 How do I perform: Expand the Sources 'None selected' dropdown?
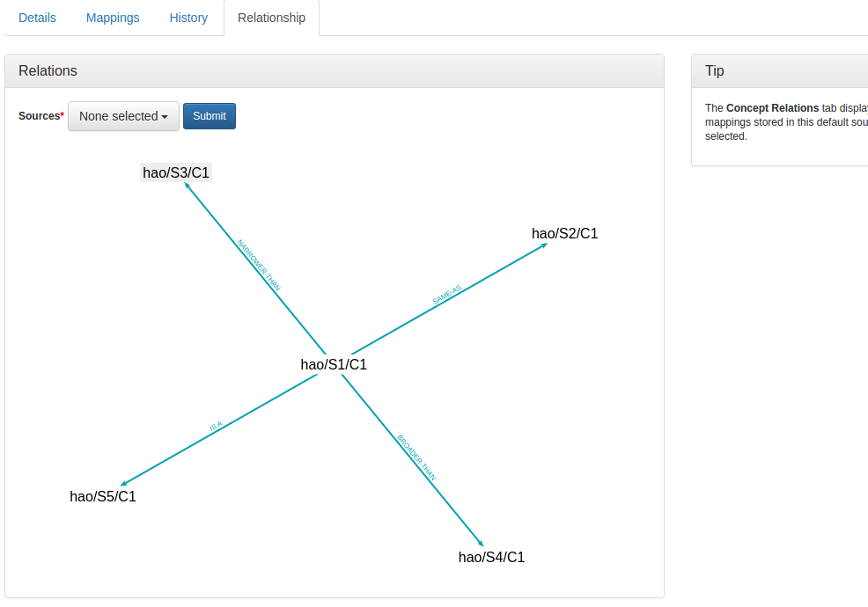pyautogui.click(x=123, y=116)
